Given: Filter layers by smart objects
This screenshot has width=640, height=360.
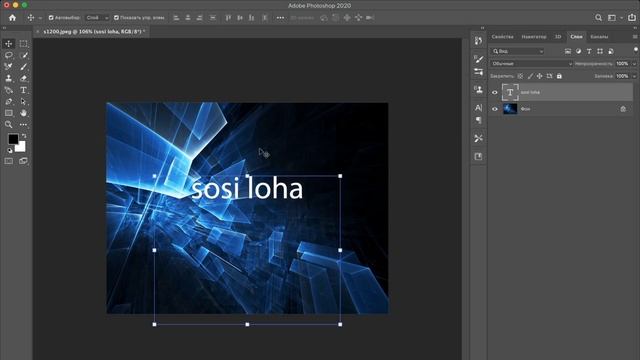Looking at the screenshot, I should pos(611,51).
